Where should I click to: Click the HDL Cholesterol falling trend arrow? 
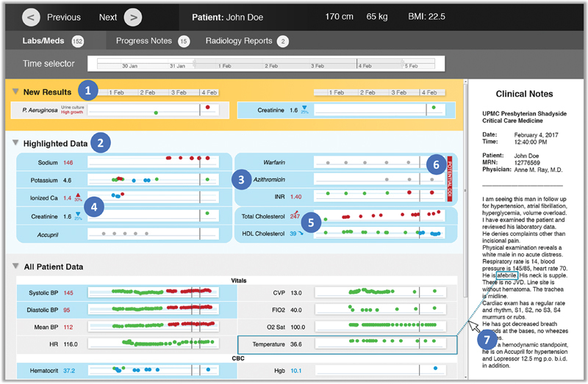coord(301,234)
